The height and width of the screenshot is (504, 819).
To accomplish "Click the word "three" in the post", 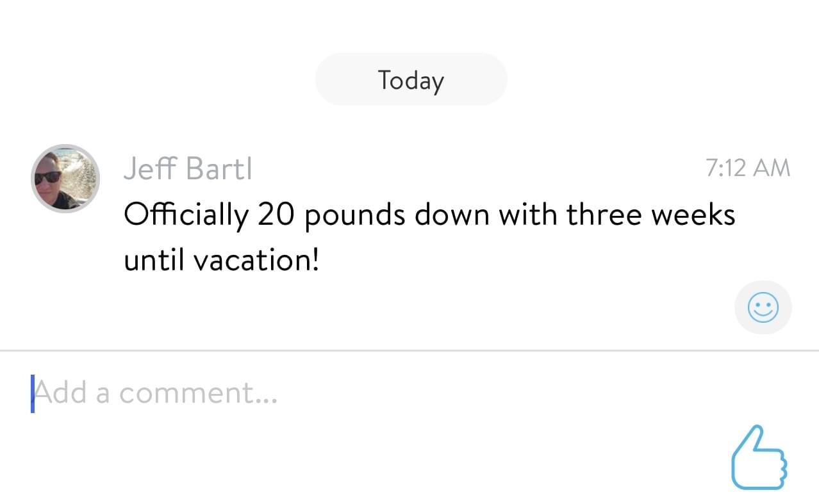I will pos(604,215).
